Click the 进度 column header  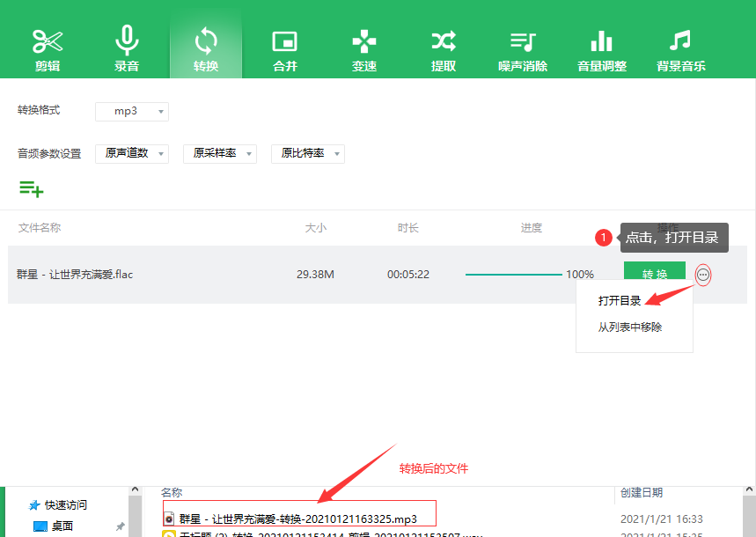532,228
